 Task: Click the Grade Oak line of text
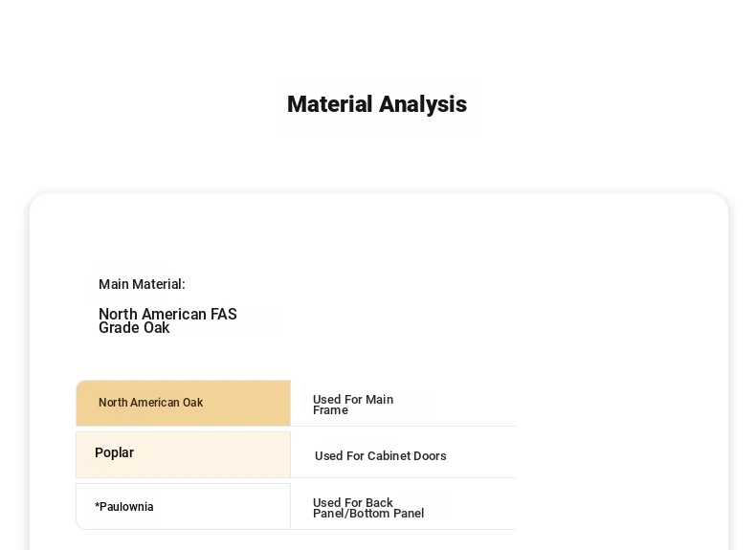pyautogui.click(x=134, y=328)
